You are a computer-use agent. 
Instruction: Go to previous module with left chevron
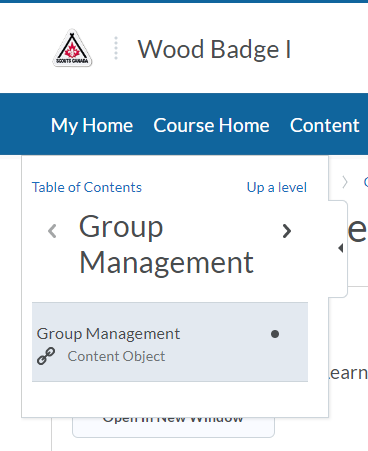(52, 231)
